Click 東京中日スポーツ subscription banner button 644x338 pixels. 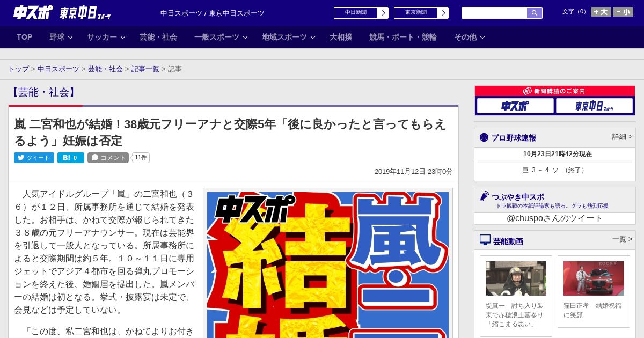click(x=595, y=106)
